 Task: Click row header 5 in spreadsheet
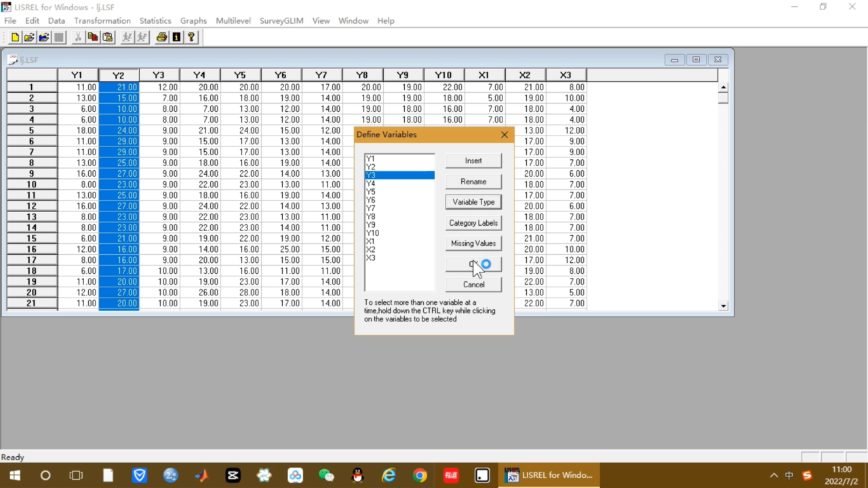32,130
